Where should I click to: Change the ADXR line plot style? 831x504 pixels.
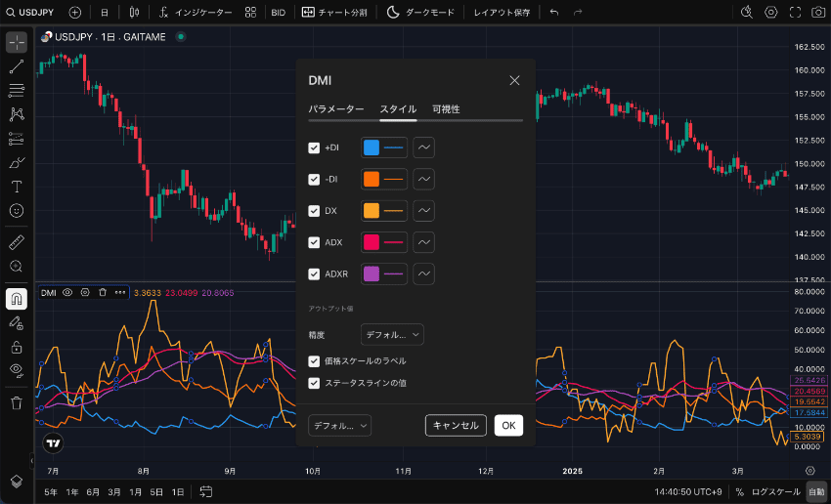(x=424, y=274)
